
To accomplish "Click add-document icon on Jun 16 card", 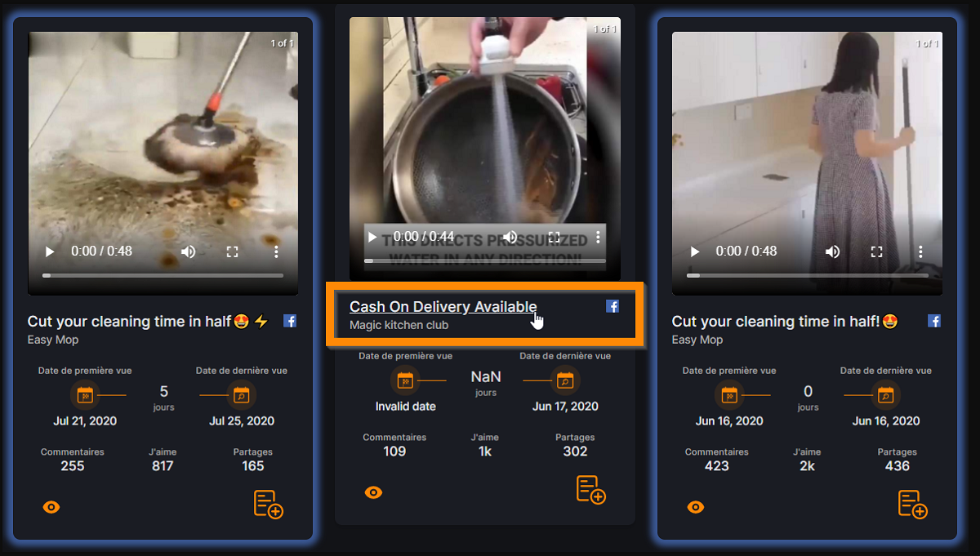I will click(x=912, y=504).
